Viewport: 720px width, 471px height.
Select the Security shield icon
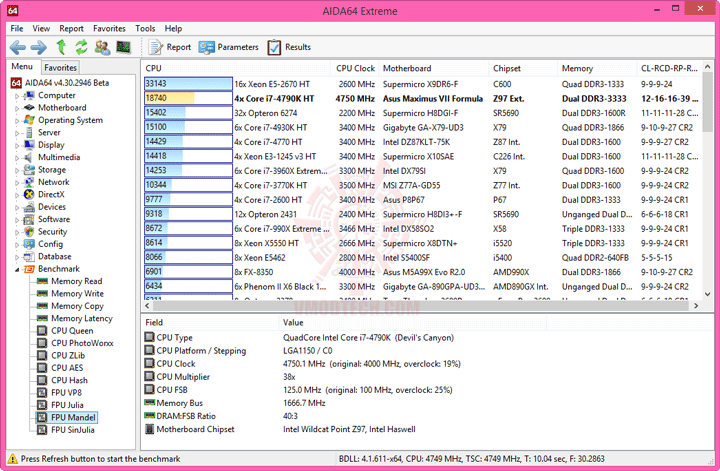(29, 231)
